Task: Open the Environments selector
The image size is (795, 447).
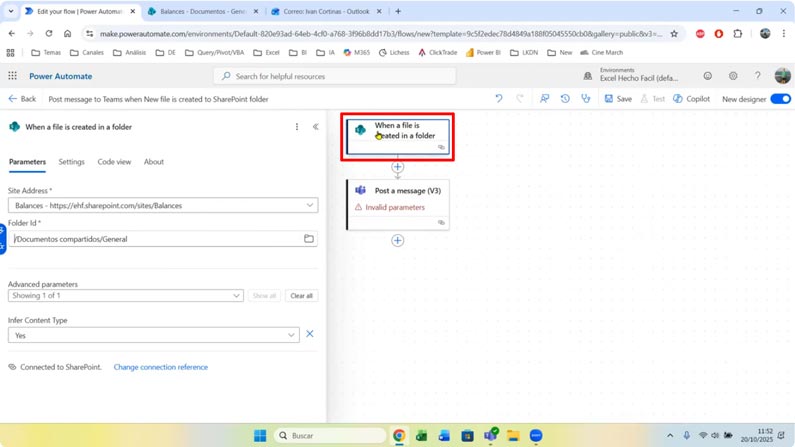Action: coord(632,75)
